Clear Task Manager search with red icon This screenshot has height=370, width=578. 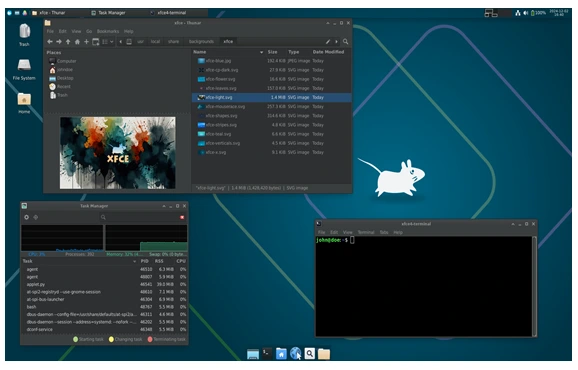click(x=182, y=217)
